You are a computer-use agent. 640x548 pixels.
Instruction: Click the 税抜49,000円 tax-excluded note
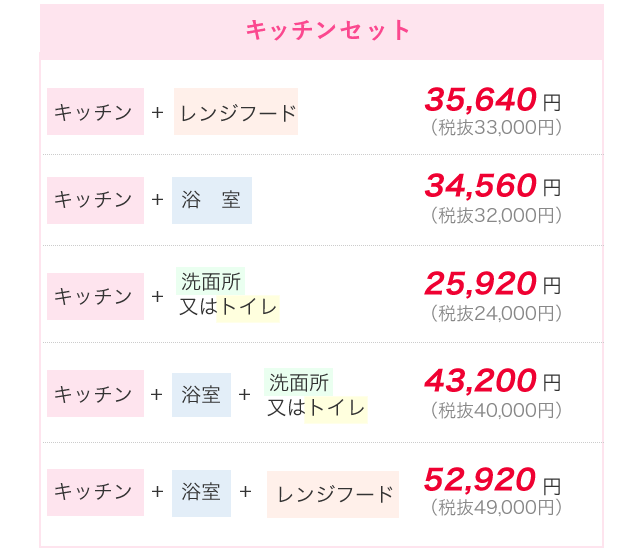pyautogui.click(x=496, y=508)
